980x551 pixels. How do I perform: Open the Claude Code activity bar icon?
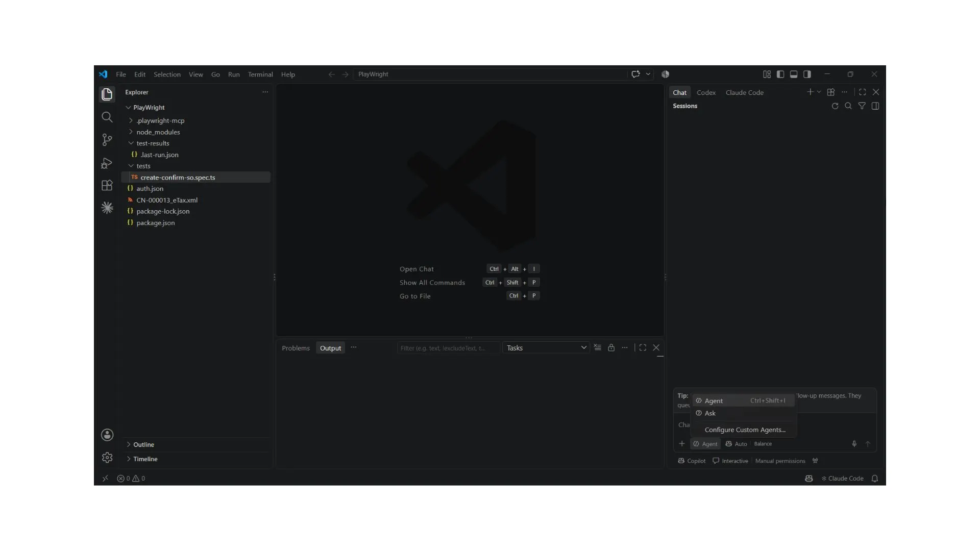(x=107, y=208)
